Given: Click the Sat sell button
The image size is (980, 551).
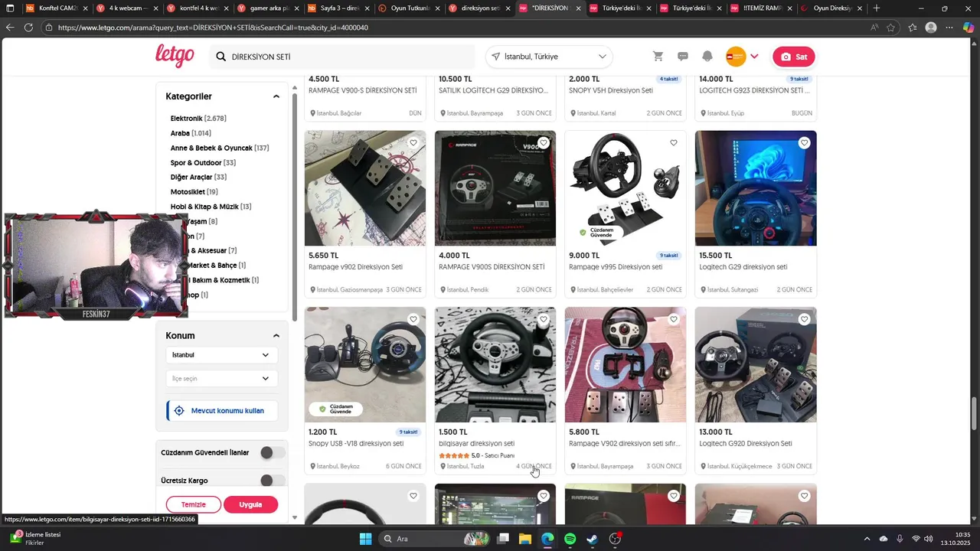Looking at the screenshot, I should click(793, 57).
